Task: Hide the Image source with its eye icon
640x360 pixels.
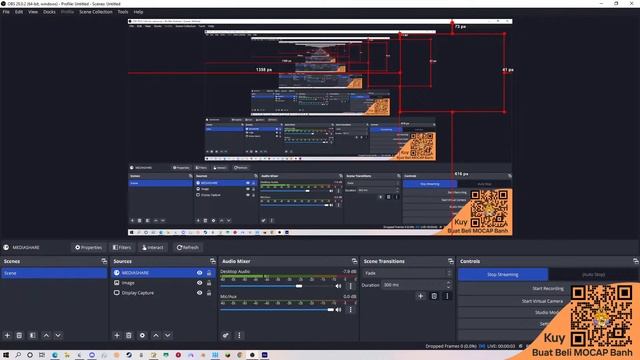Action: [200, 282]
